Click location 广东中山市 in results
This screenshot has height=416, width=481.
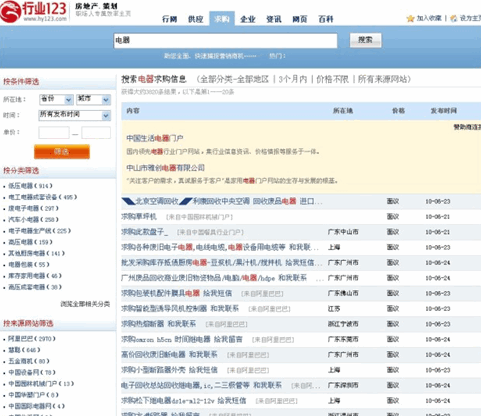tap(343, 232)
